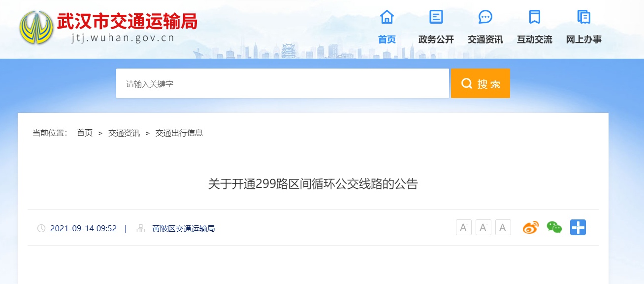Open the 互动交流 bookmark icon
644x284 pixels.
point(535,17)
